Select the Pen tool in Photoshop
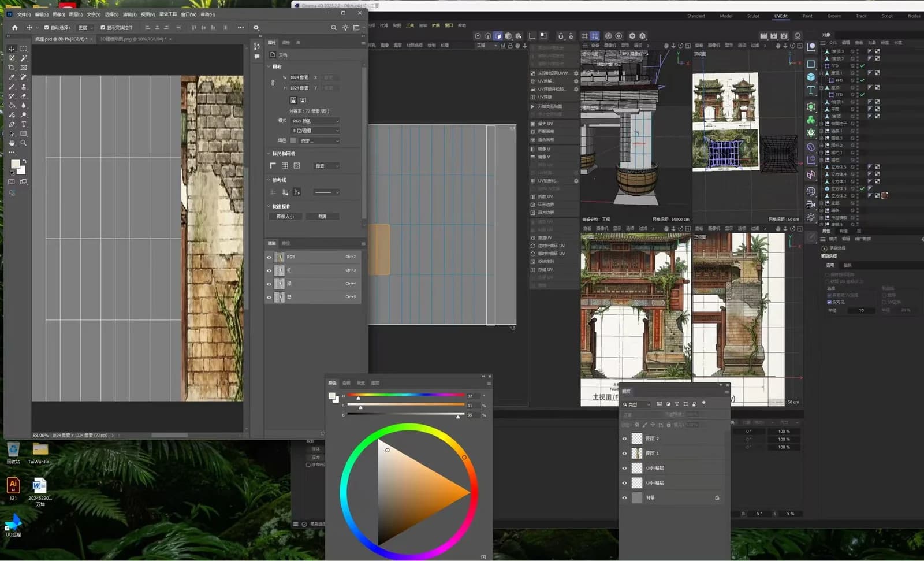This screenshot has height=561, width=924. (x=12, y=124)
